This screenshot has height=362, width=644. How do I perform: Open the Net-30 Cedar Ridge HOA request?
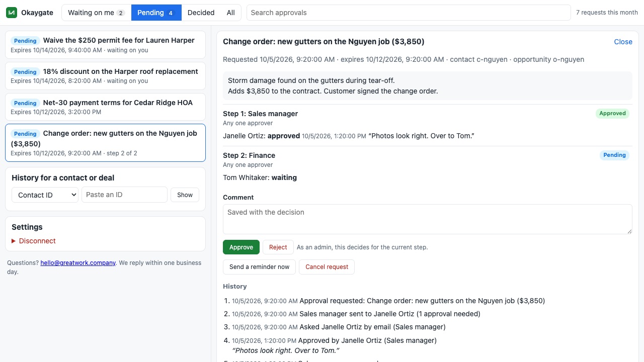tap(105, 107)
